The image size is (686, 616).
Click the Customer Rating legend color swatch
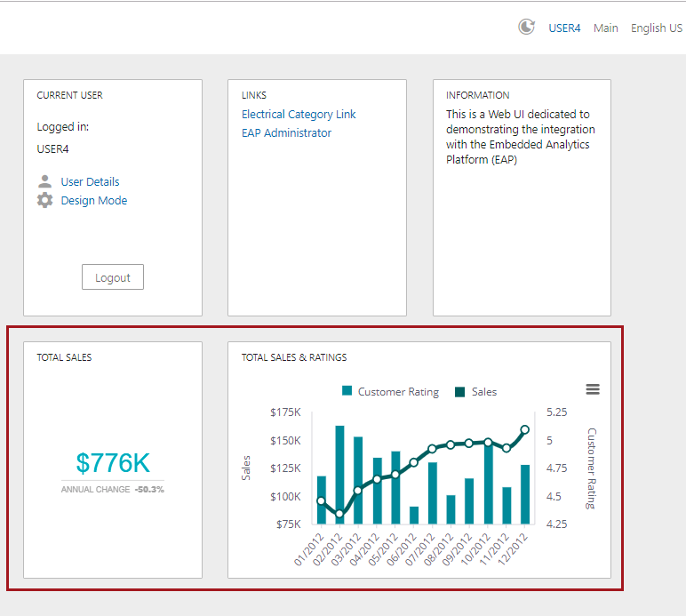(x=347, y=391)
